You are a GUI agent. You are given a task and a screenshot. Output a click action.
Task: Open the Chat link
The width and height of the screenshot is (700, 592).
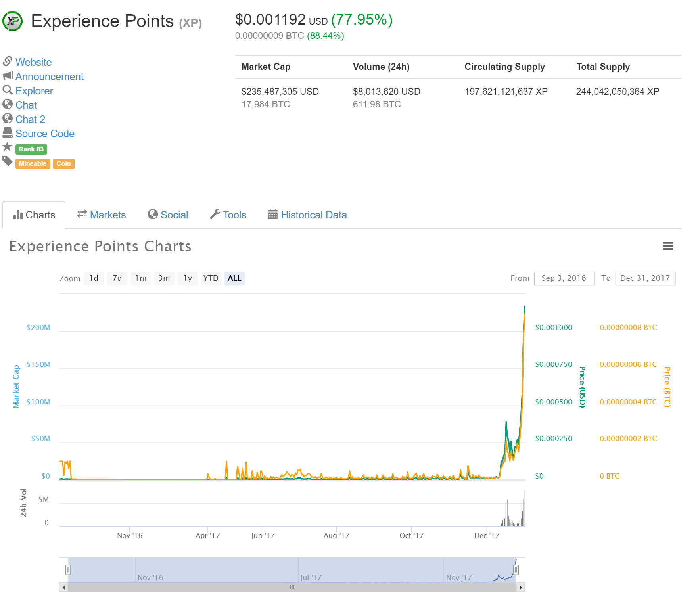coord(26,105)
